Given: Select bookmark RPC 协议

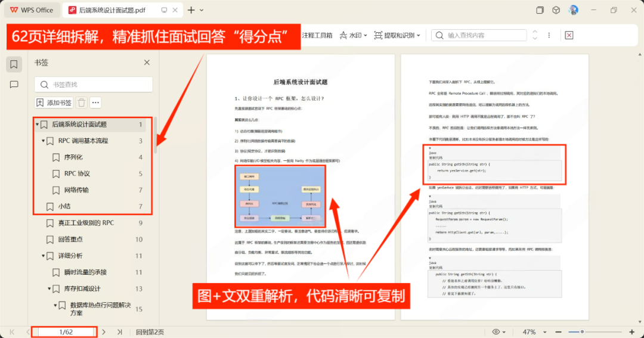Looking at the screenshot, I should click(x=77, y=173).
